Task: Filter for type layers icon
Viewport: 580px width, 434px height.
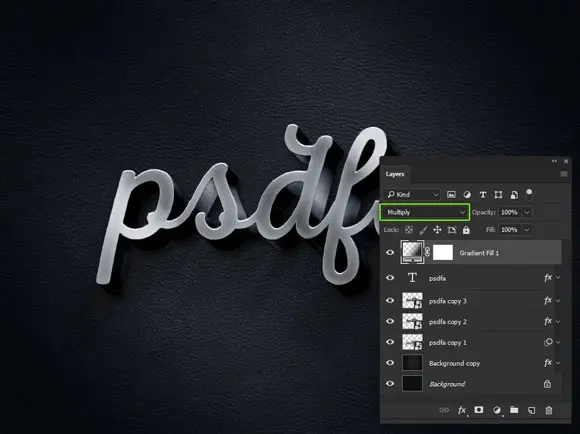Action: (483, 195)
